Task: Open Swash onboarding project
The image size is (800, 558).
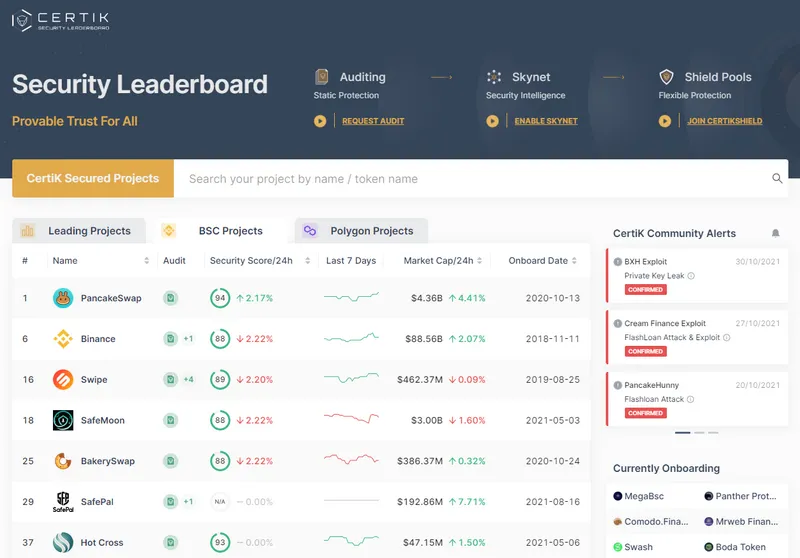Action: (x=633, y=547)
